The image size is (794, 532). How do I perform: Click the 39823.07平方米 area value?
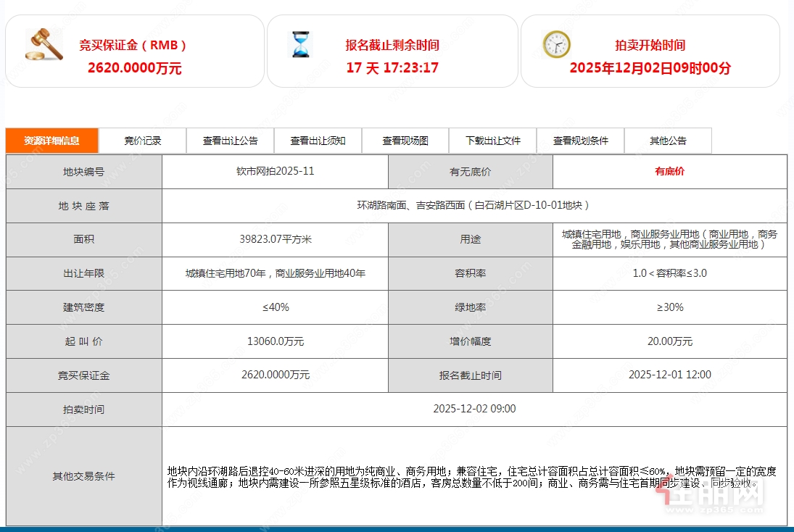(x=275, y=239)
